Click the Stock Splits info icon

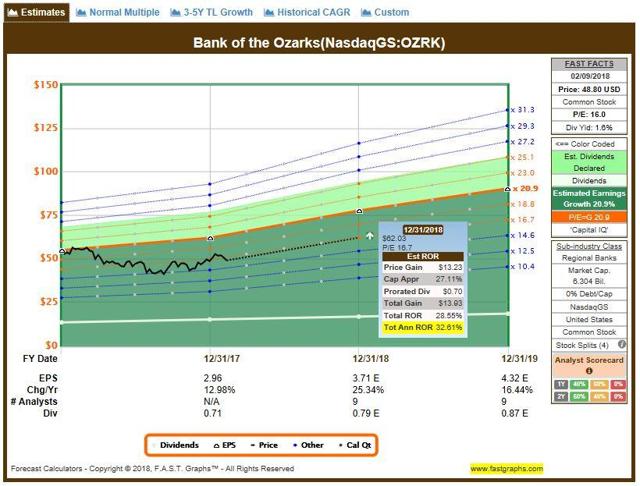(622, 344)
